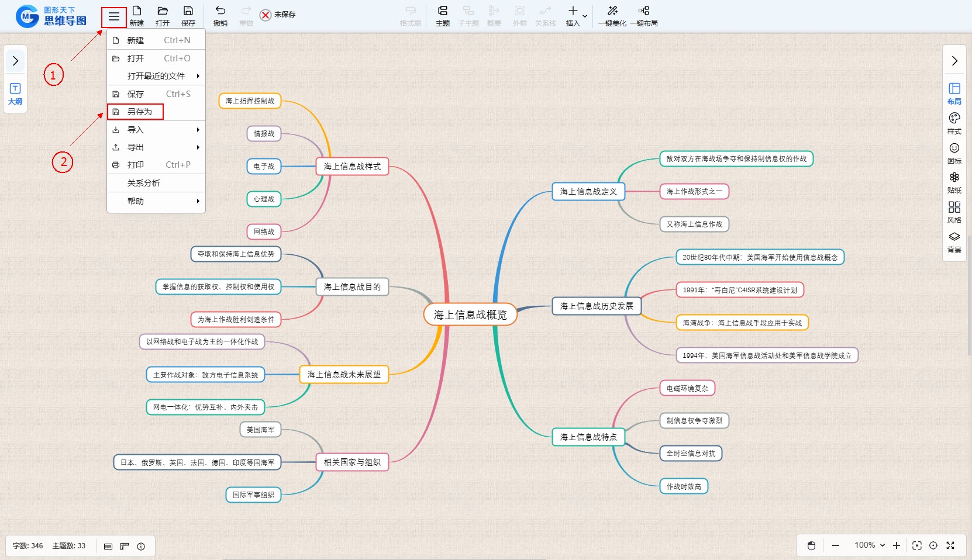Open the 100% zoom level dropdown

tap(870, 545)
